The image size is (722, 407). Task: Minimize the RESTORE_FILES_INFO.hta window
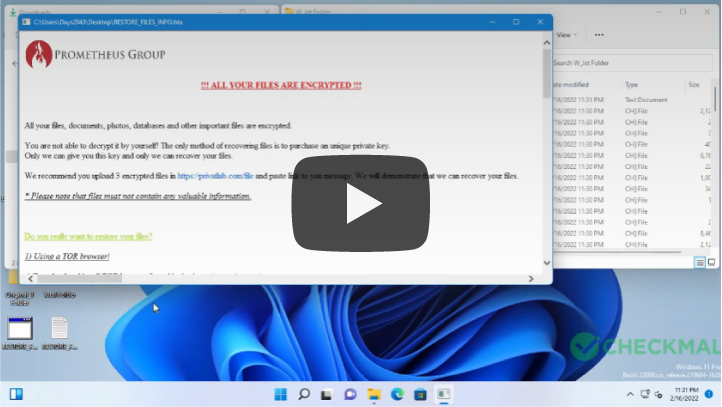492,22
